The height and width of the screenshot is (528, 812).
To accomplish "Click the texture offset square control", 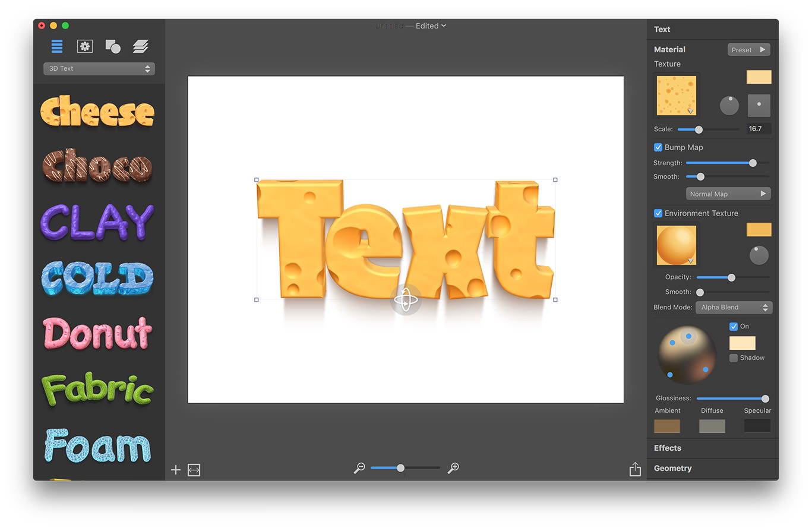I will click(759, 105).
